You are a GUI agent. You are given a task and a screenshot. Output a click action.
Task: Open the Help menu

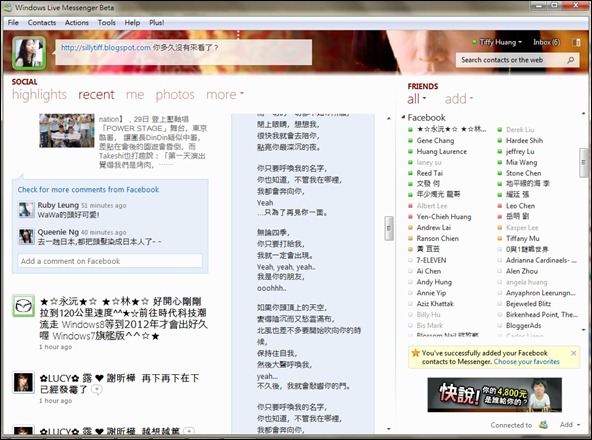pos(132,23)
